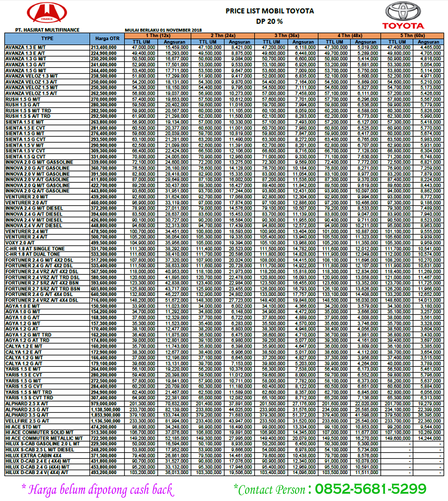Click Alphard 3.5 Q price 1,853,900,000
448x501 pixels.
[105, 415]
